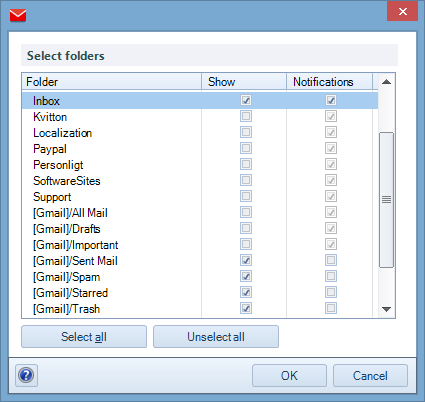The width and height of the screenshot is (425, 402).
Task: Click the Unselect all button
Action: click(x=216, y=337)
